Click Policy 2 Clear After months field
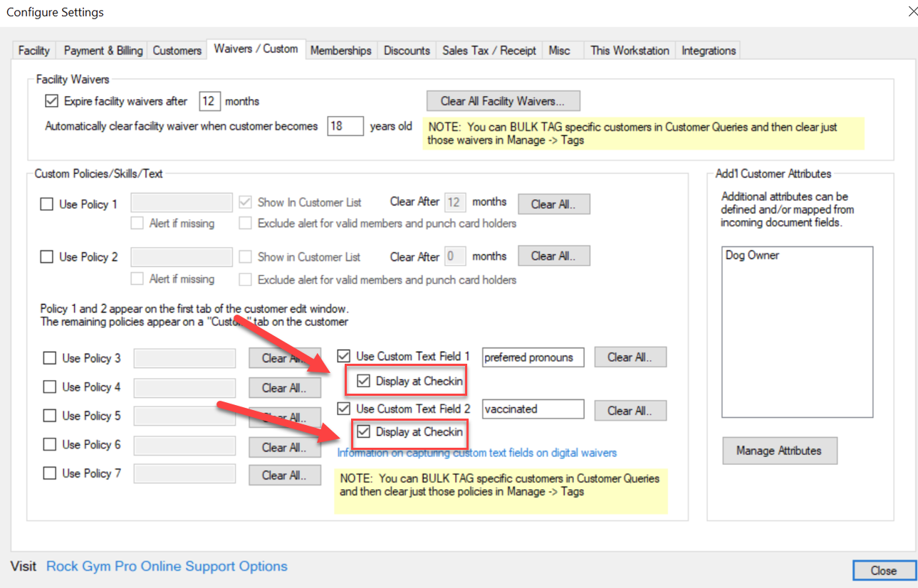Image resolution: width=918 pixels, height=588 pixels. click(x=455, y=256)
